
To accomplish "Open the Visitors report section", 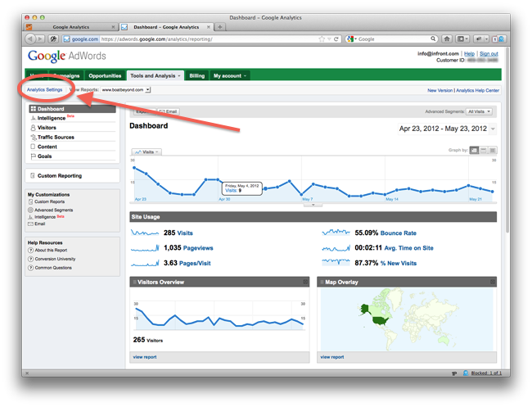I will click(x=47, y=128).
